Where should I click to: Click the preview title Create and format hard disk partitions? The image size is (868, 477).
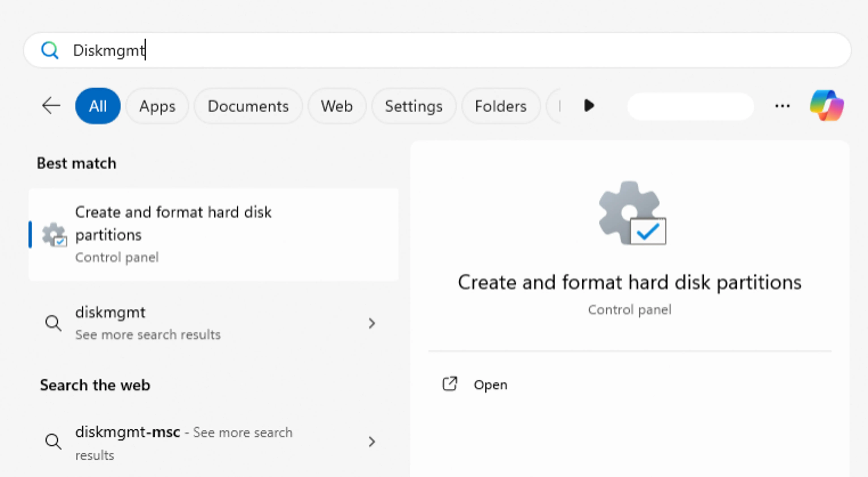pos(629,282)
